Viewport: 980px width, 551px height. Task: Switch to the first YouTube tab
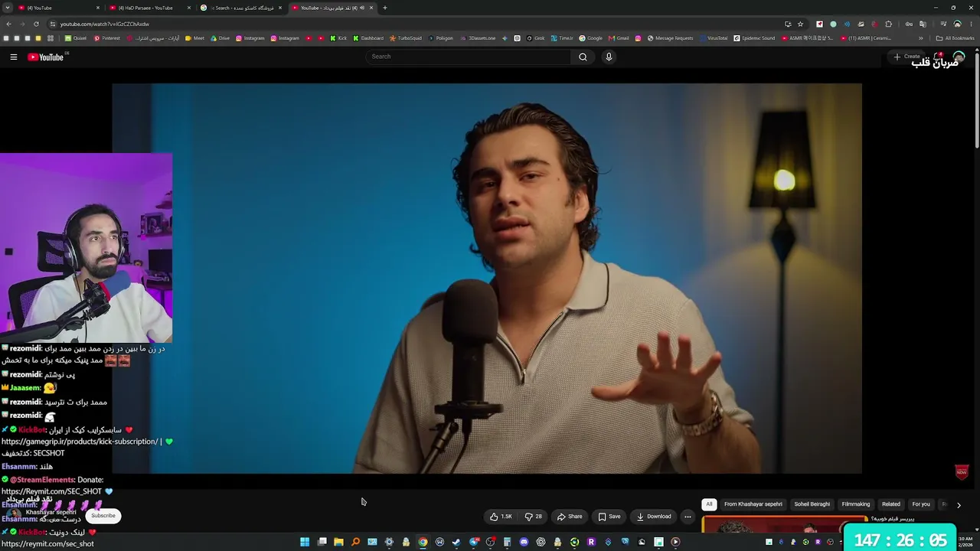[58, 8]
